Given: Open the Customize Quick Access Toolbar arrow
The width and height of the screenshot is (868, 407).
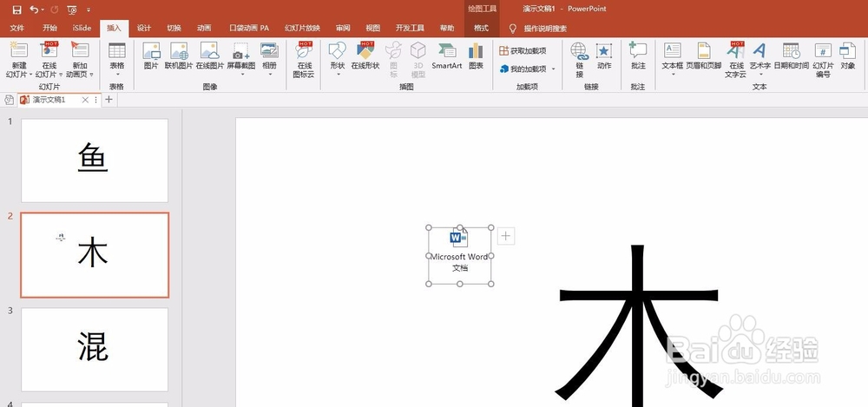Looking at the screenshot, I should (89, 10).
